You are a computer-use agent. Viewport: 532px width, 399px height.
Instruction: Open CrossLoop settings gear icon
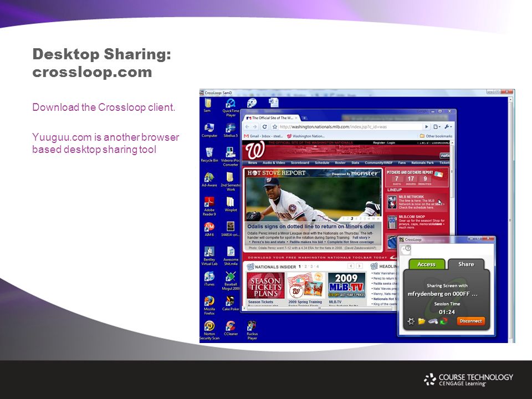click(x=411, y=321)
